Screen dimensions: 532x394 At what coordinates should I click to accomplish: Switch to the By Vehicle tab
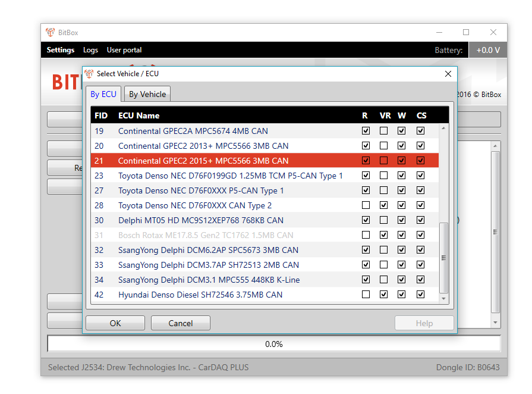[147, 94]
